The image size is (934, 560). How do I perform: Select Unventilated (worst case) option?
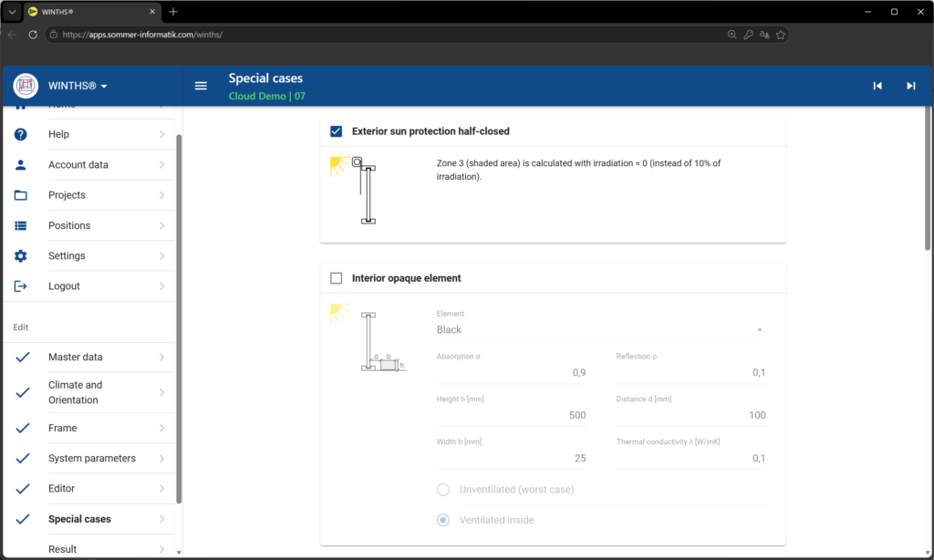pos(443,490)
